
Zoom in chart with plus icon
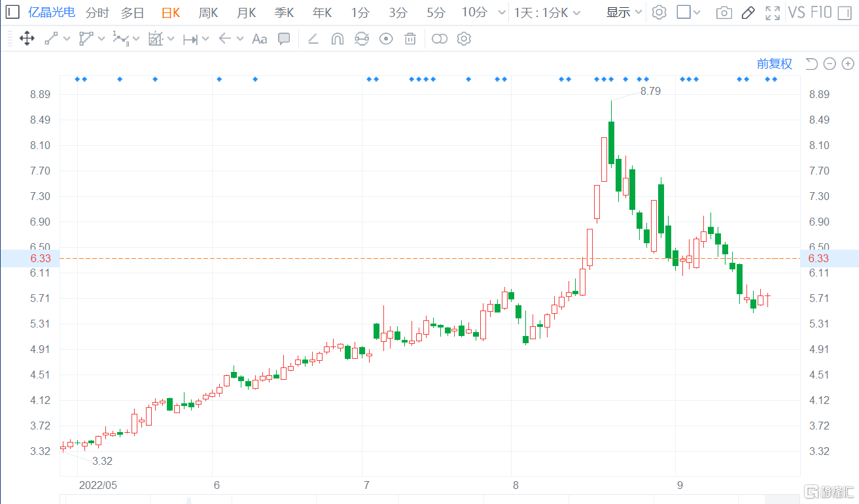(848, 63)
